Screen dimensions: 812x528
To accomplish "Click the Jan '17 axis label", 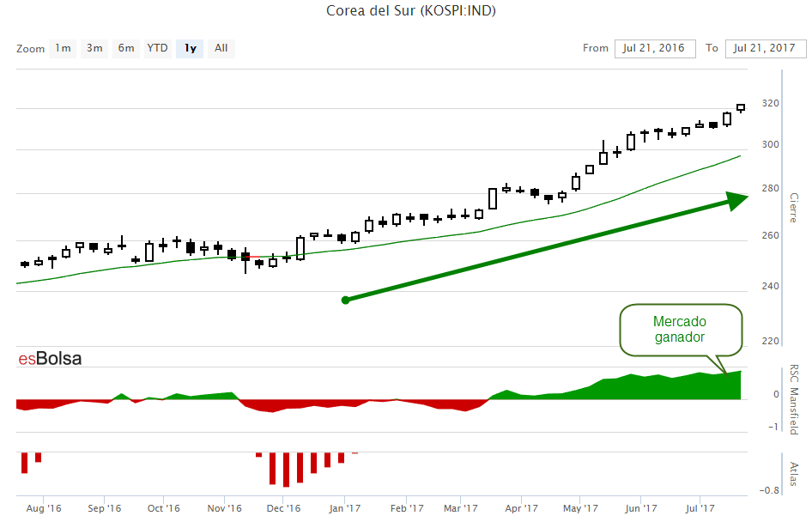I will tap(344, 508).
